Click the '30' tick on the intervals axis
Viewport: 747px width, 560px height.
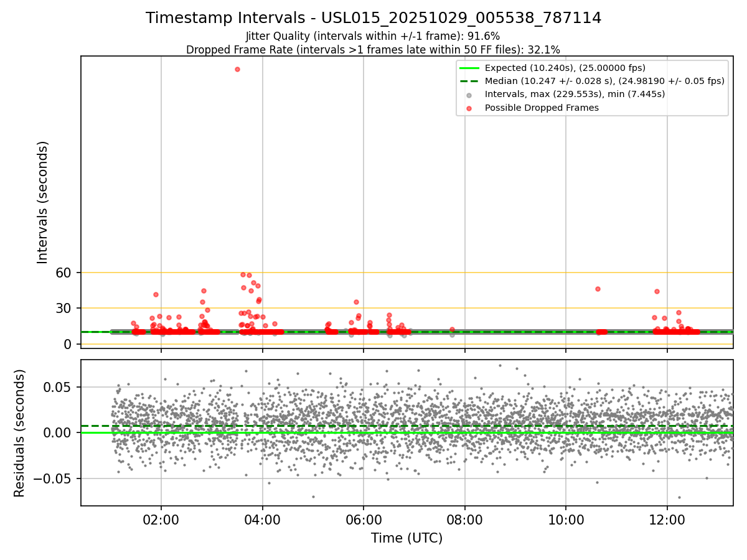tap(65, 308)
